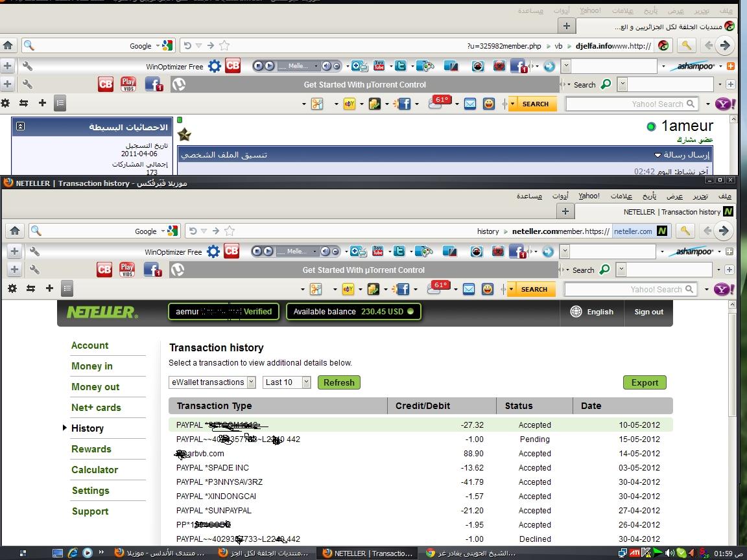Click the uTorrent logo icon in the Neteller window
747x560 pixels.
pos(177,270)
